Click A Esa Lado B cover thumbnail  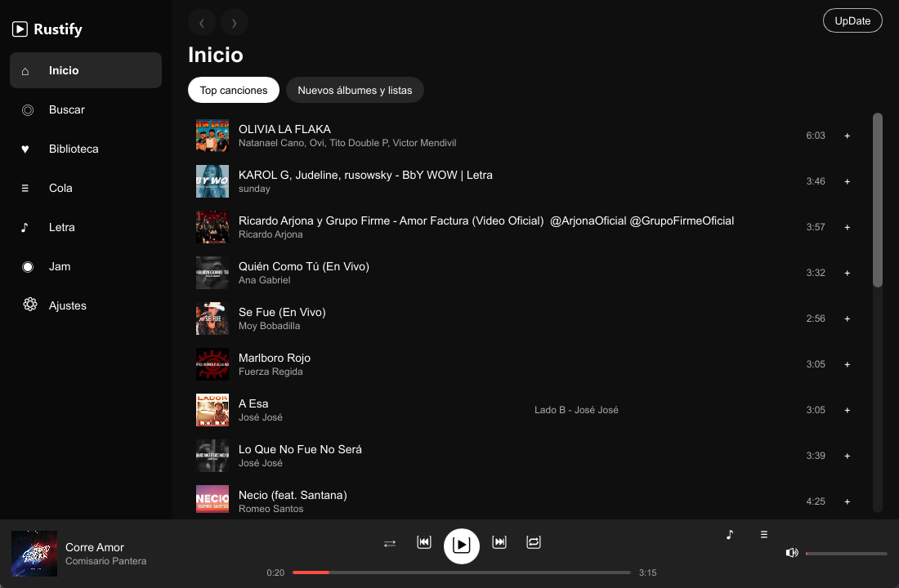212,410
